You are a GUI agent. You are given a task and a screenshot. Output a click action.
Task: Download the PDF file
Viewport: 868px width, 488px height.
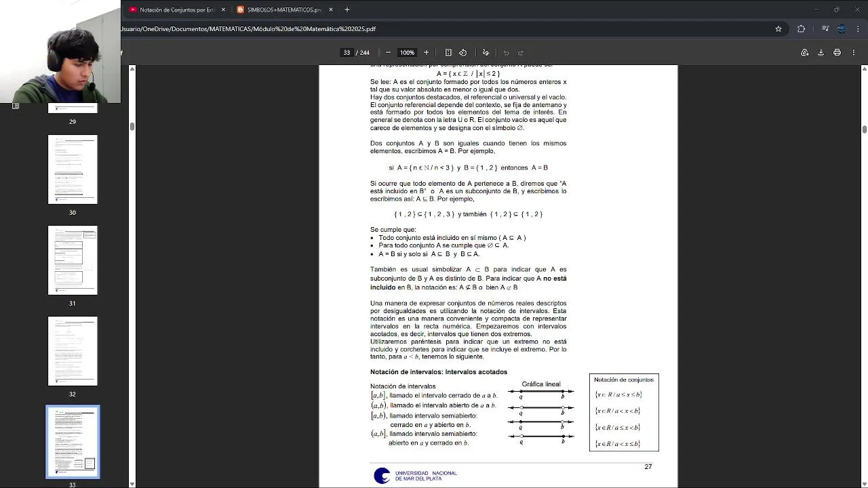coord(821,52)
